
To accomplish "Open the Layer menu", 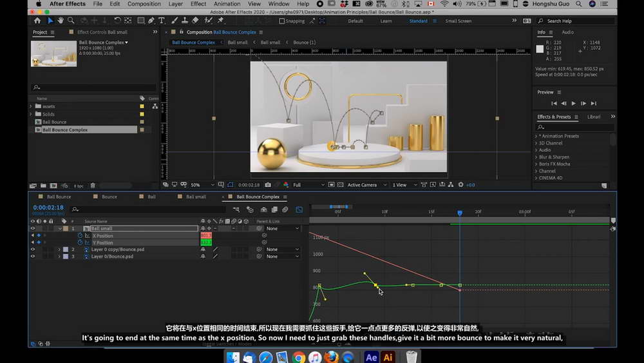I will click(175, 4).
